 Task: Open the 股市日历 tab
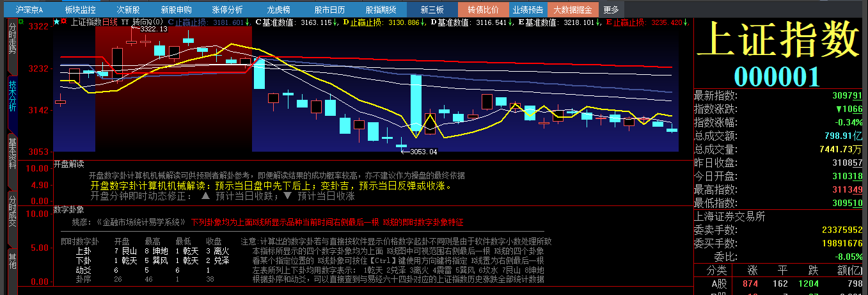coord(329,10)
